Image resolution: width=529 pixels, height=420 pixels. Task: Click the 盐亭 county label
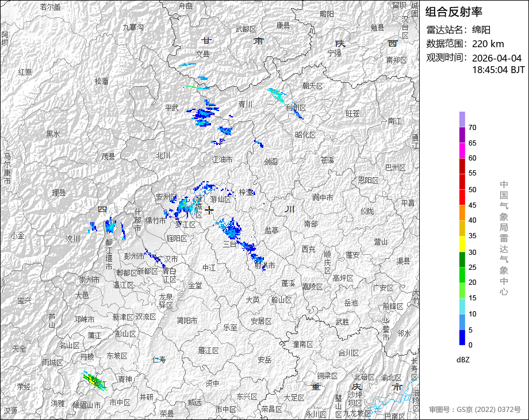click(x=271, y=230)
